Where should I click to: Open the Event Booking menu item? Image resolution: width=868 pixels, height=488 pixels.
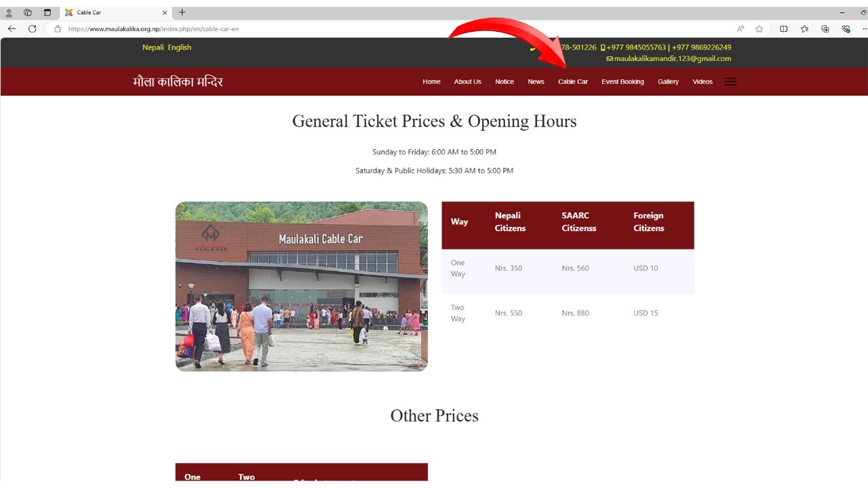tap(623, 81)
